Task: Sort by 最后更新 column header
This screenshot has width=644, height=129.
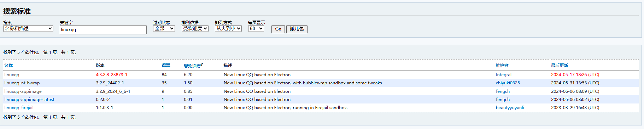Action: pyautogui.click(x=560, y=66)
